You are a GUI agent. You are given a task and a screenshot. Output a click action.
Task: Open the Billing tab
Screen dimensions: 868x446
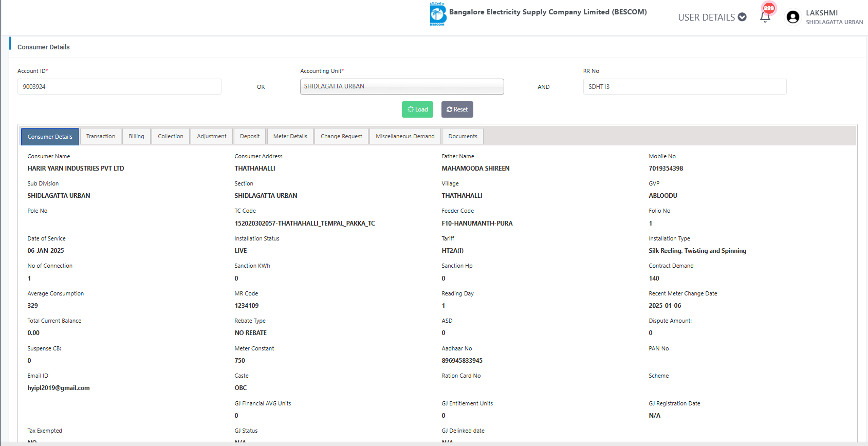[137, 136]
